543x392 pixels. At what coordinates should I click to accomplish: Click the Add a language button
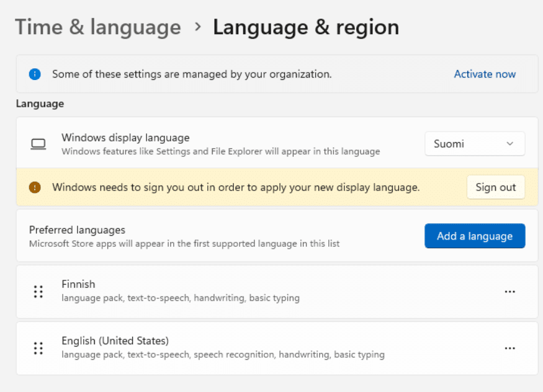(475, 236)
